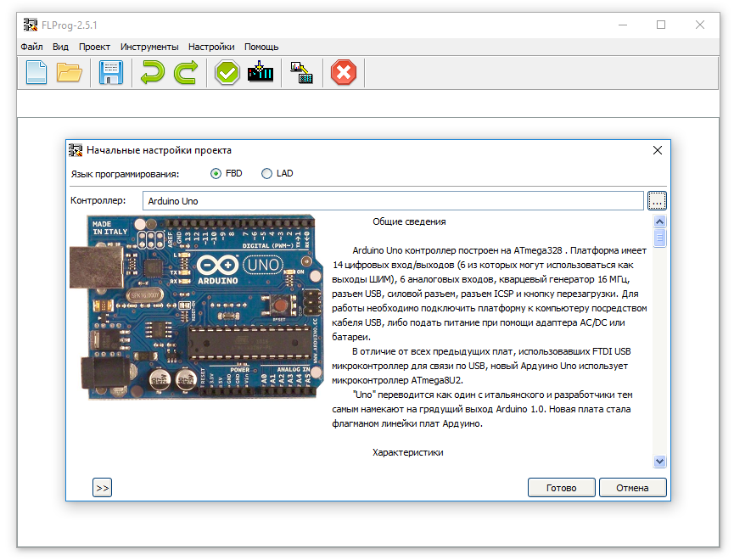Create a new project with blank page icon
The image size is (734, 560).
point(36,73)
